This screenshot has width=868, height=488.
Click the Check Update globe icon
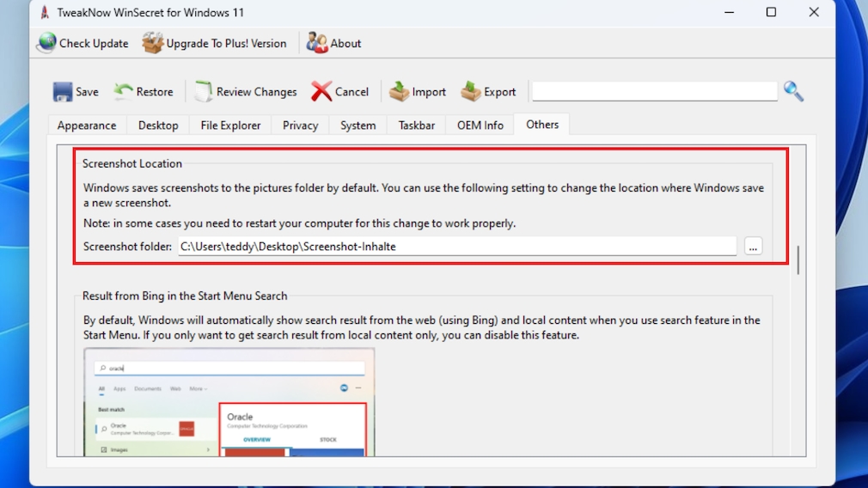[x=47, y=43]
